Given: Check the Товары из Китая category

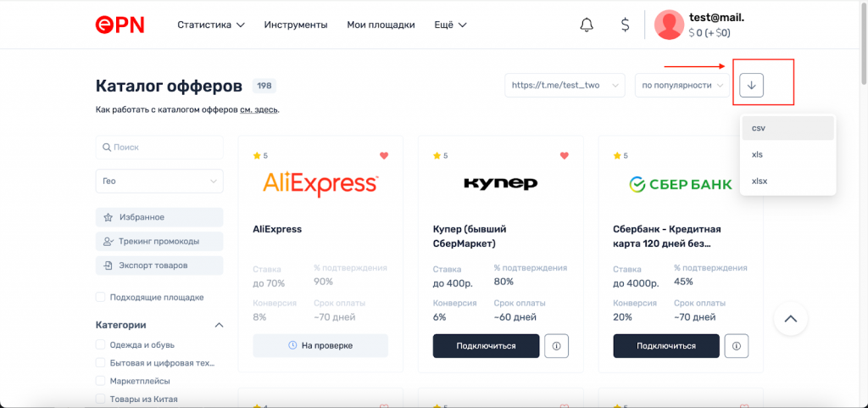Looking at the screenshot, I should 100,399.
